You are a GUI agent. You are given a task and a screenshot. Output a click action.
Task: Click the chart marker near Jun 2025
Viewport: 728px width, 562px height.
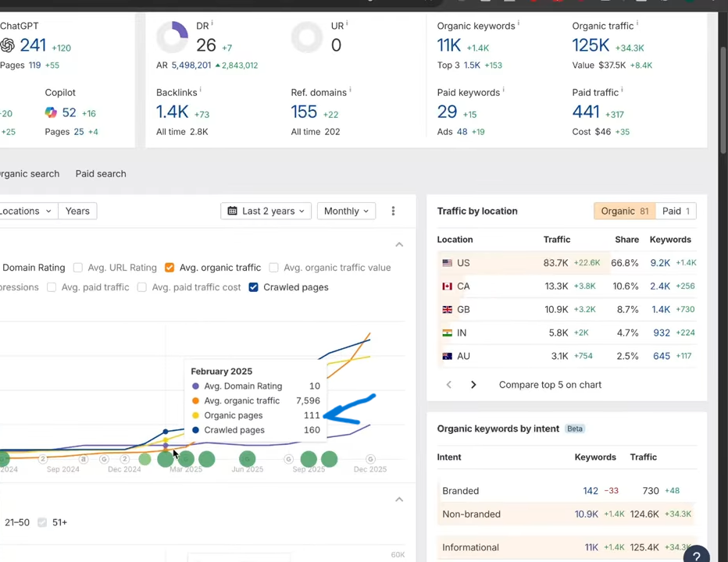[247, 459]
